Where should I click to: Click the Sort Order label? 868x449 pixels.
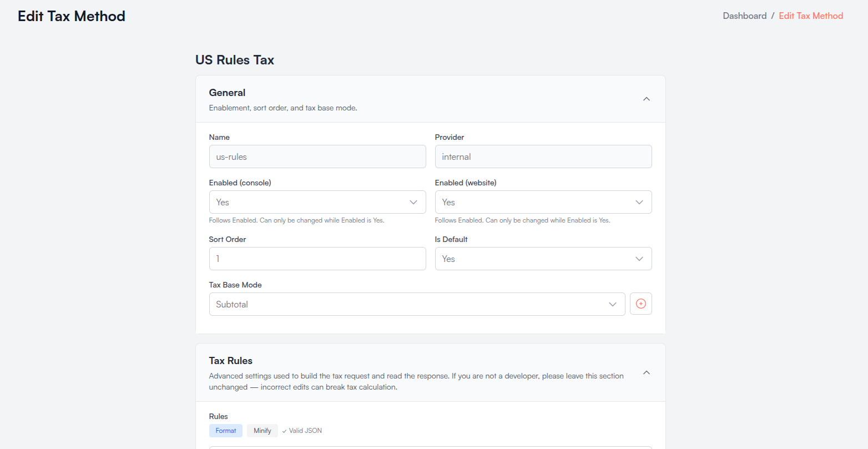coord(228,239)
